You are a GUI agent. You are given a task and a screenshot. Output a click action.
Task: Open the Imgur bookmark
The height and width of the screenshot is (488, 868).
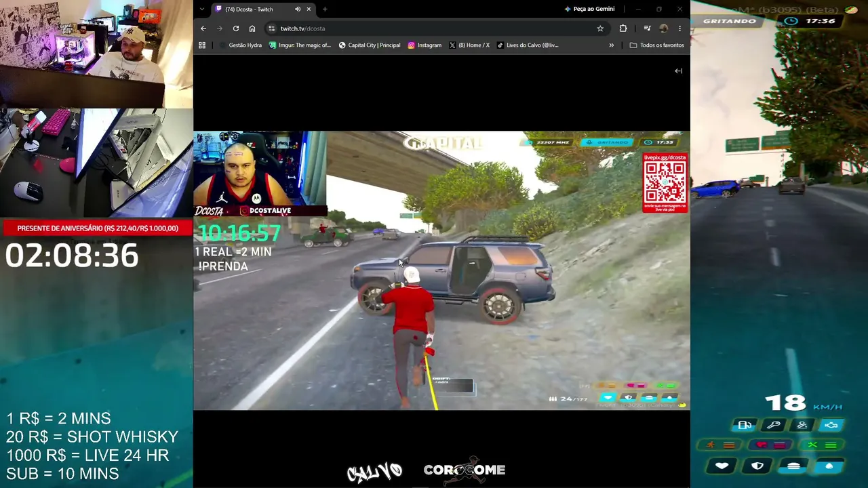pos(300,45)
